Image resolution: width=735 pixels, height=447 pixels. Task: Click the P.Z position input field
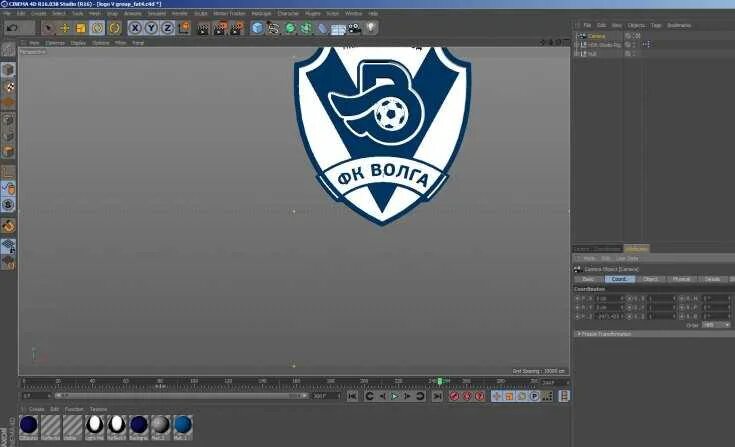(608, 317)
